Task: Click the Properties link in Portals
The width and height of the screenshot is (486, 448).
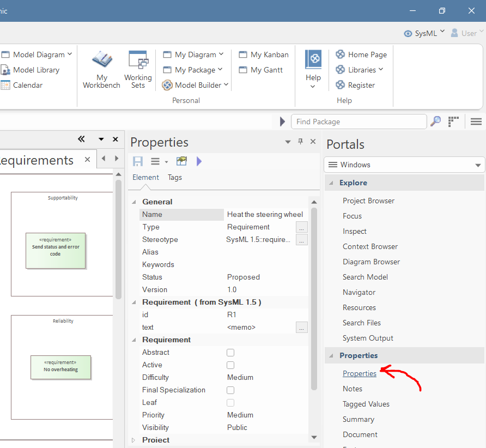Action: pos(359,373)
